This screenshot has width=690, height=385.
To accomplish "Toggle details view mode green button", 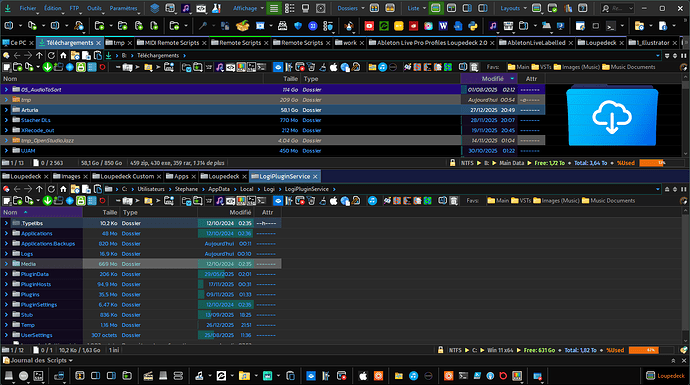I will [x=274, y=8].
